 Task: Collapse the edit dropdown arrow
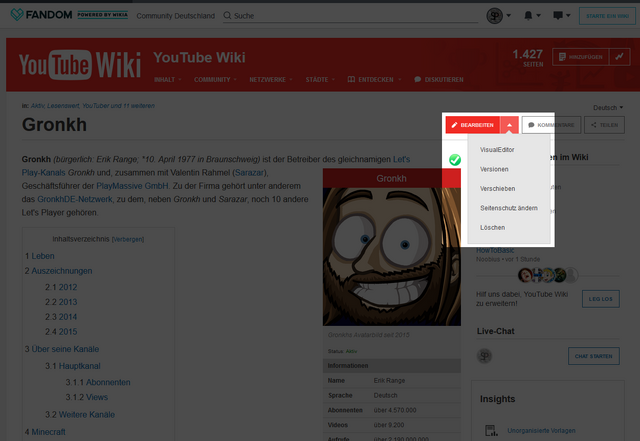(509, 125)
